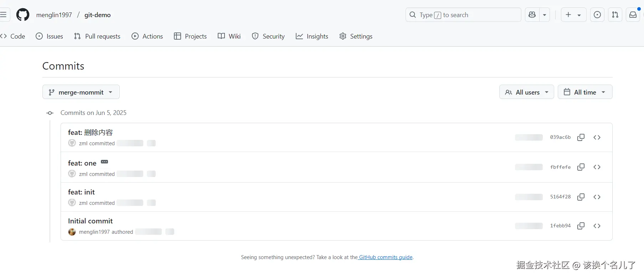
Task: Click commit hash 039ac6b
Action: pyautogui.click(x=560, y=137)
